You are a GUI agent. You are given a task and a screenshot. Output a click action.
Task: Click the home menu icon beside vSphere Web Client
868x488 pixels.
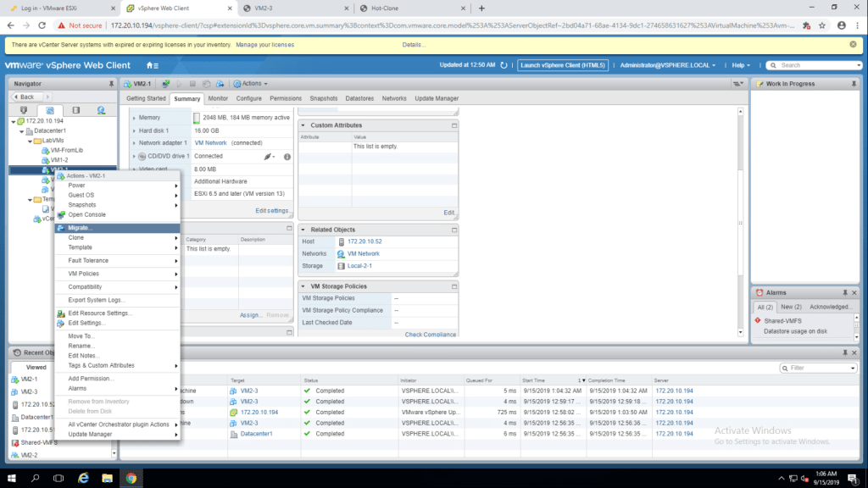(152, 65)
